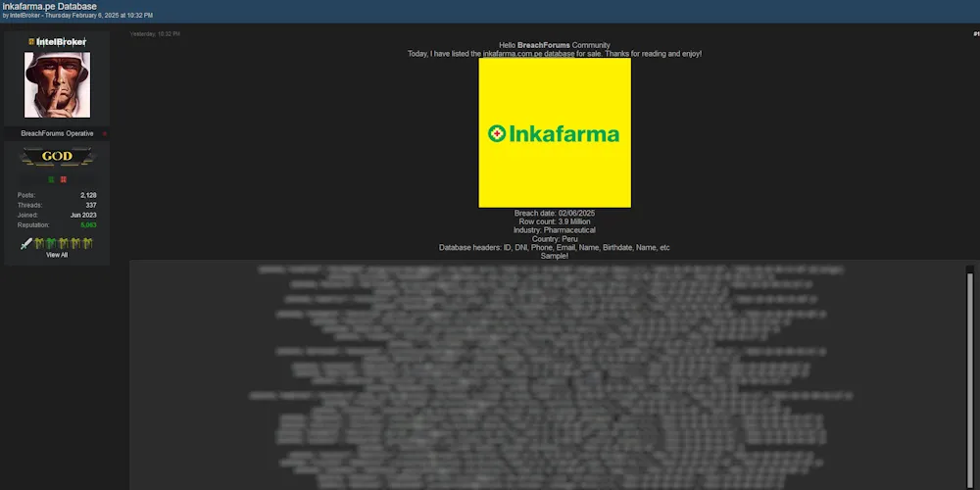
Task: Click the Country: Peru line
Action: [555, 239]
